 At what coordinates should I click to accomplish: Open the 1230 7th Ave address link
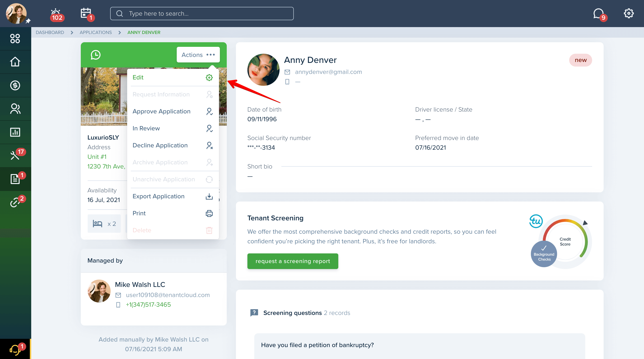(106, 166)
